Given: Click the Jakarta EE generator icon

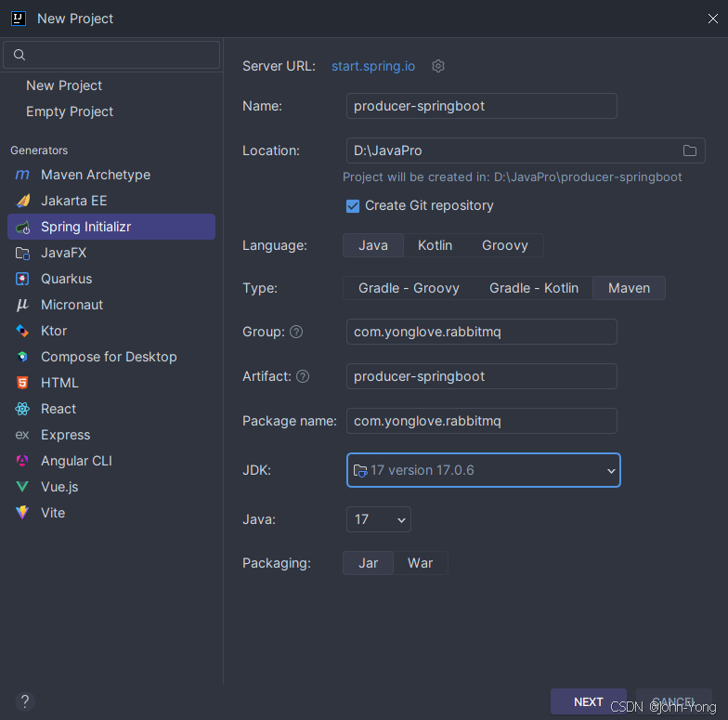Looking at the screenshot, I should 22,201.
